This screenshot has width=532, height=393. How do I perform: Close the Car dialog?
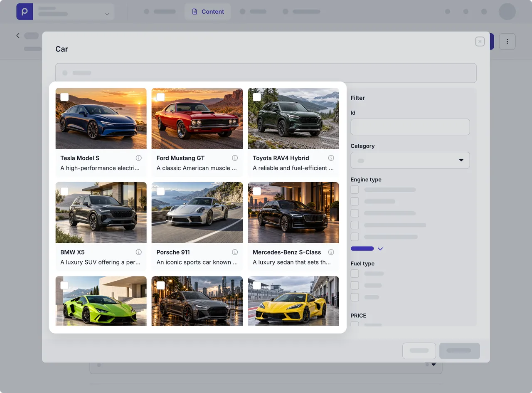pos(480,42)
